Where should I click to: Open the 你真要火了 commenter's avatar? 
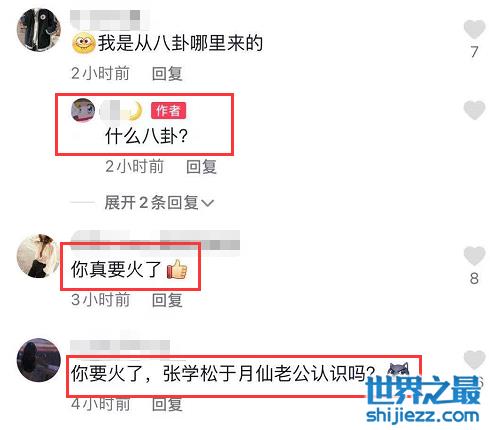(39, 256)
